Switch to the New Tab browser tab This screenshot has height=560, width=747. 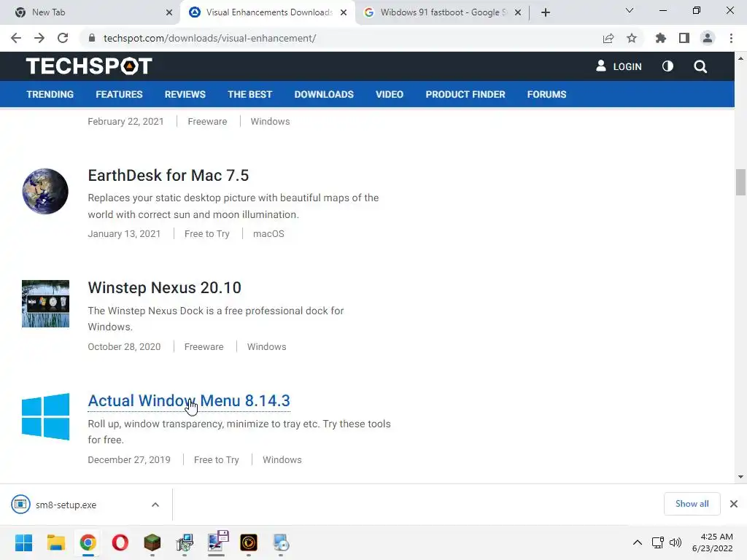pos(90,12)
